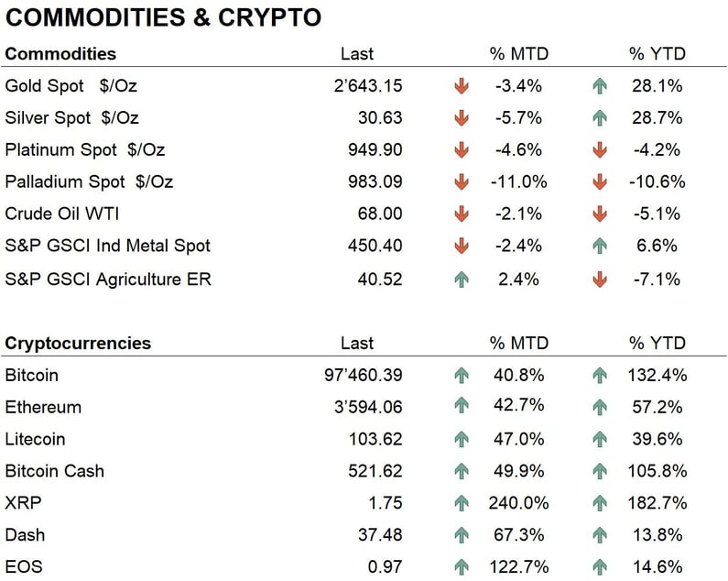This screenshot has height=581, width=728.
Task: Click the Silver Spot YTD up arrow
Action: coord(600,118)
